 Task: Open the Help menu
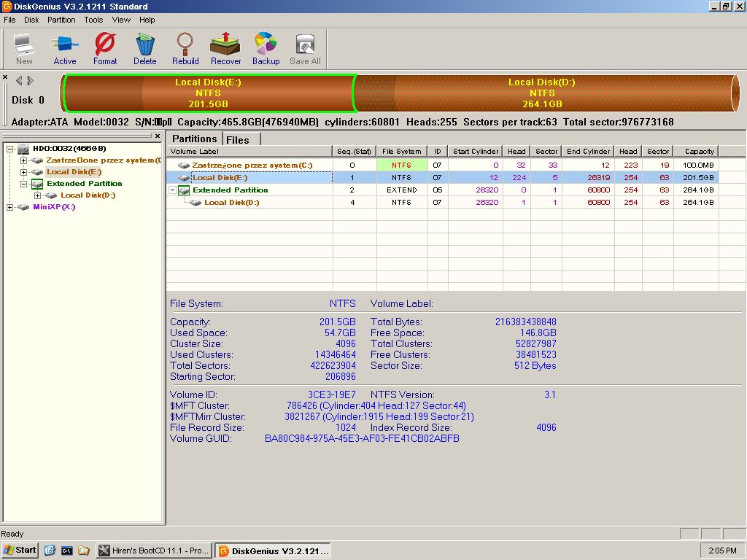[x=147, y=20]
